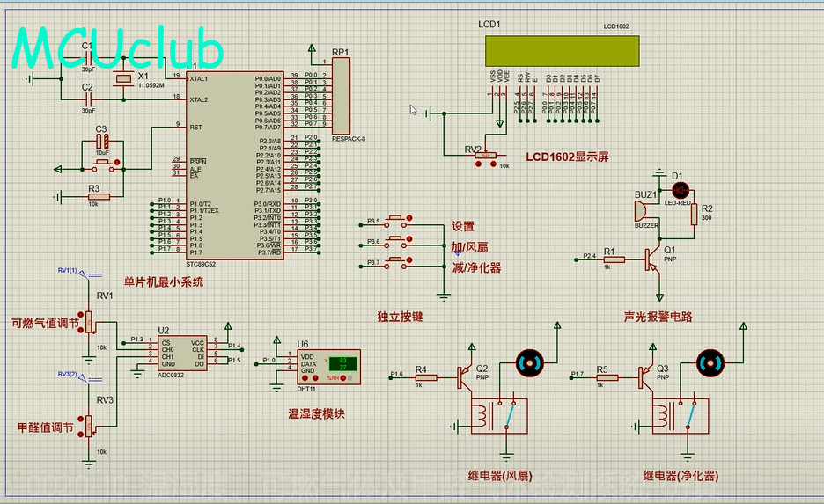The height and width of the screenshot is (504, 824).
Task: Click the label 单片机最小系统
Action: click(164, 282)
